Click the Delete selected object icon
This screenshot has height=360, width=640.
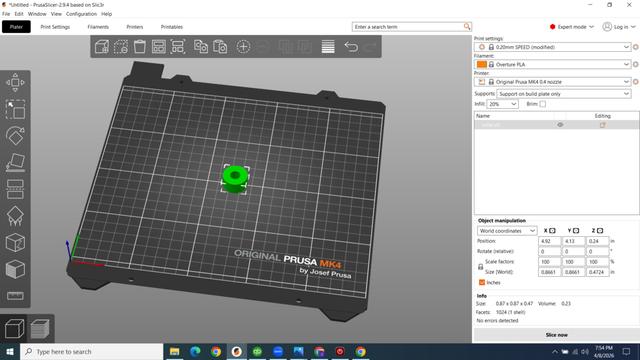(x=121, y=47)
